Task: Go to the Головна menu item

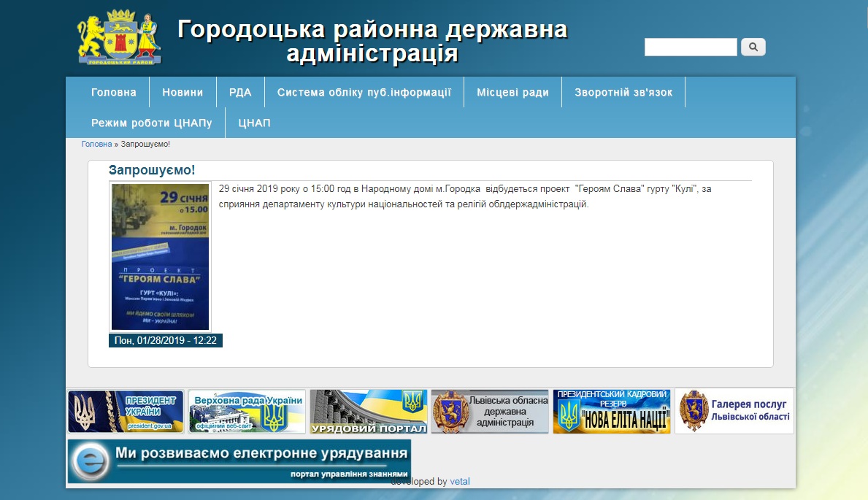Action: pos(114,93)
